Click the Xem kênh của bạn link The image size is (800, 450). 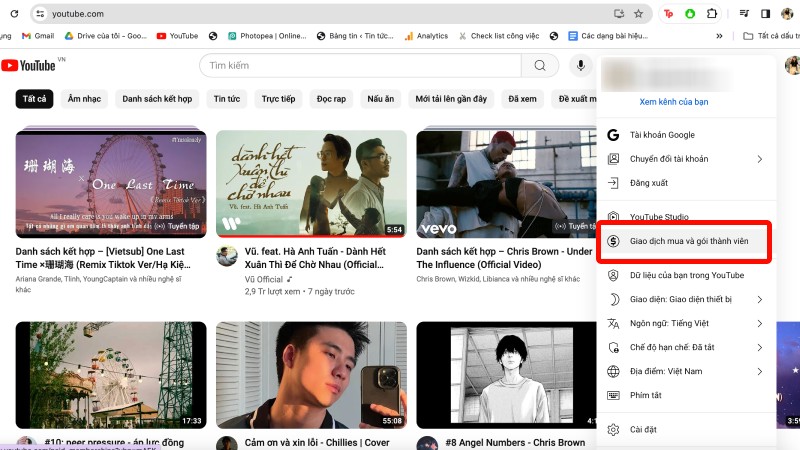coord(673,102)
